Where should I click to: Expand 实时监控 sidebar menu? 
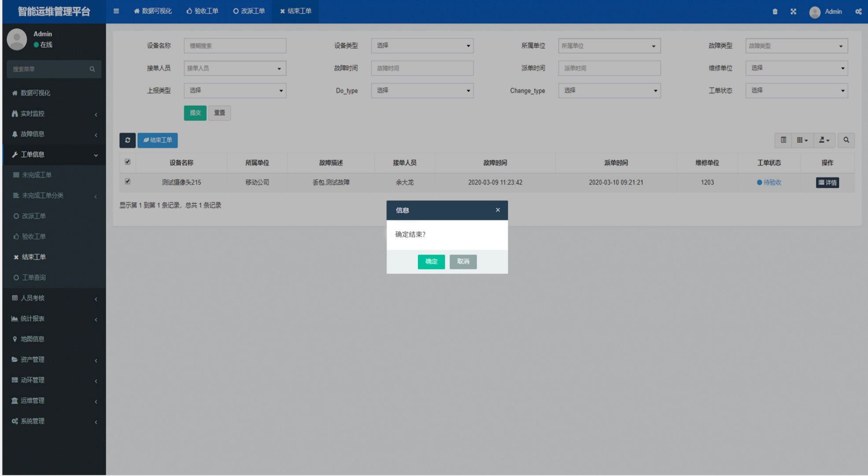(54, 114)
